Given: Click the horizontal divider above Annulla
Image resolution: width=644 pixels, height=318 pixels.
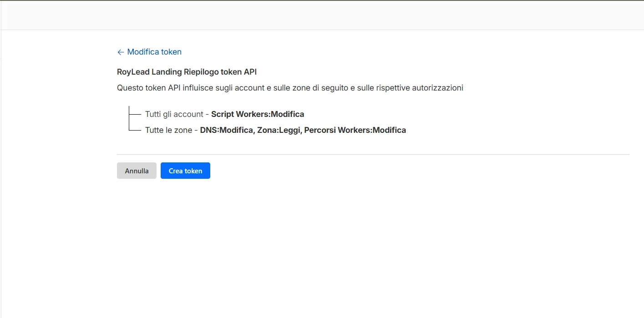Looking at the screenshot, I should point(373,154).
